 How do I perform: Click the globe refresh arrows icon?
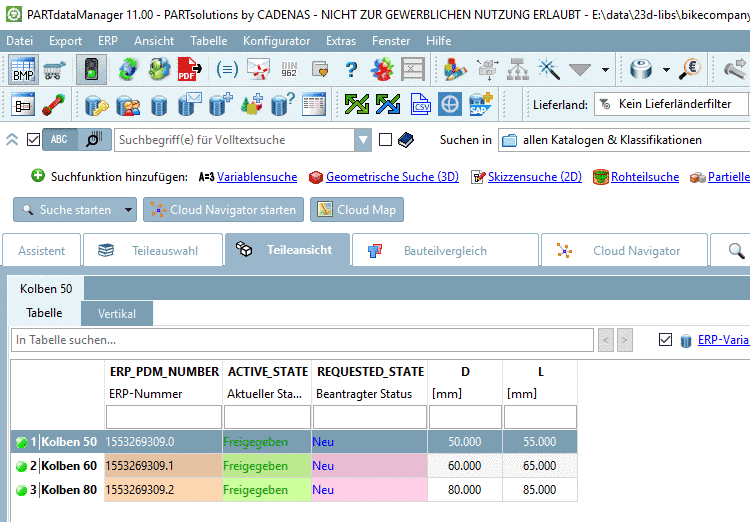point(128,70)
